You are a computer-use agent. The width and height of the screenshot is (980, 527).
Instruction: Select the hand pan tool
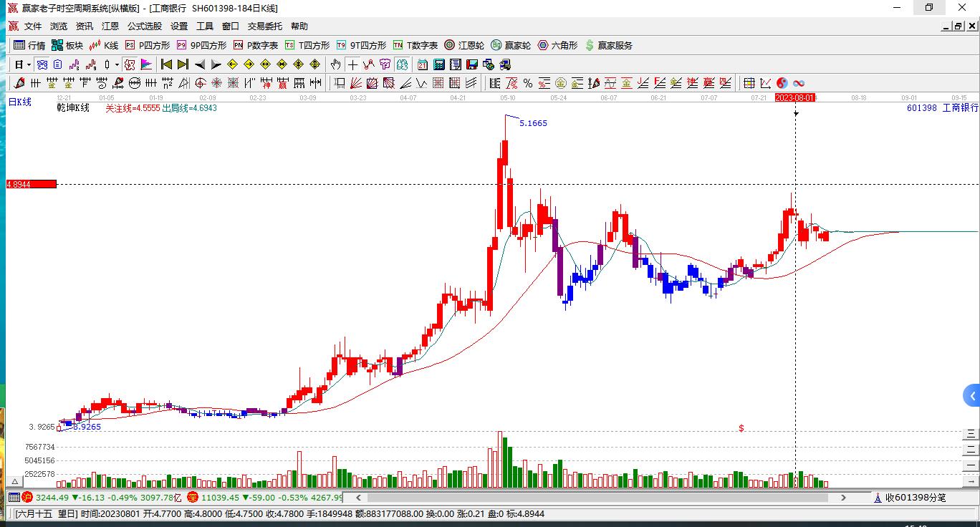pyautogui.click(x=336, y=64)
